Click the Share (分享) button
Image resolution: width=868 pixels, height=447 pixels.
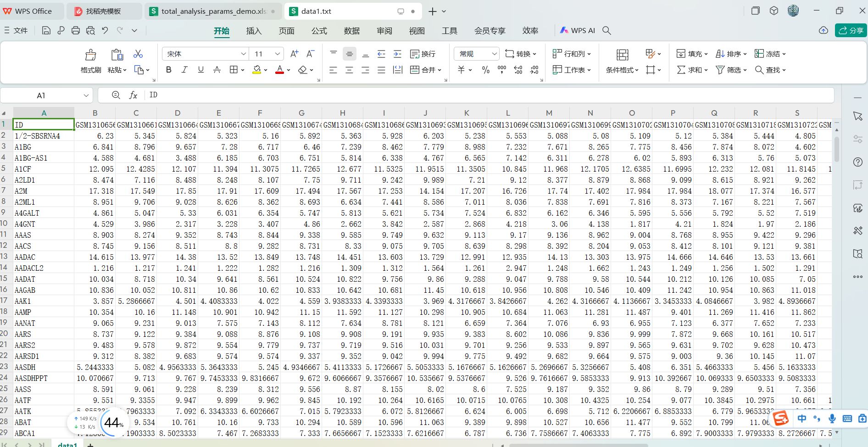point(851,30)
